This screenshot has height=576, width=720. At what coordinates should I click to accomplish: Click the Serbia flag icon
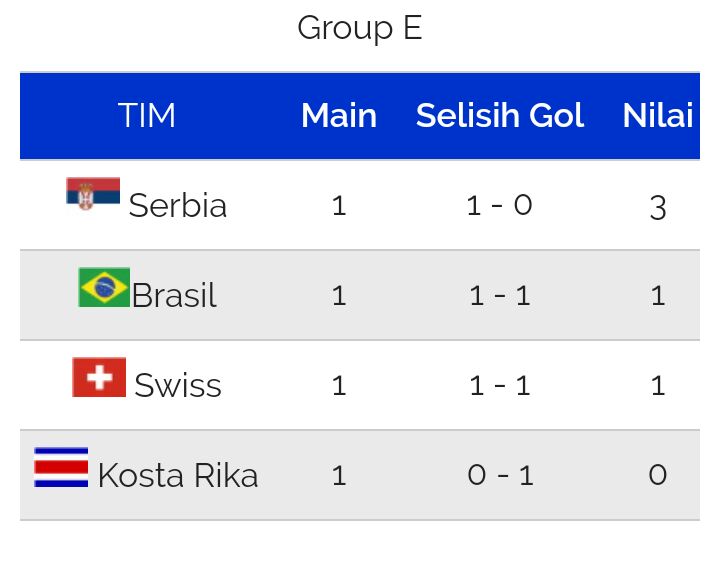(x=93, y=193)
